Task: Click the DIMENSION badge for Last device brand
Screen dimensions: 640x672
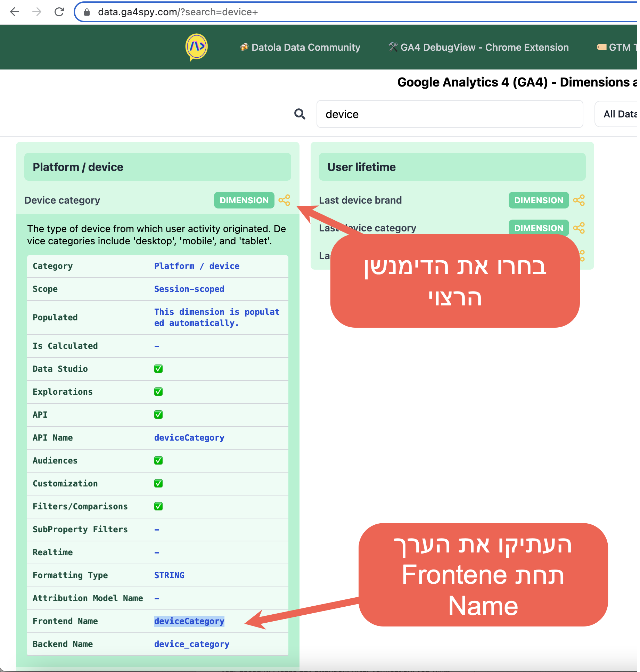Action: (539, 200)
